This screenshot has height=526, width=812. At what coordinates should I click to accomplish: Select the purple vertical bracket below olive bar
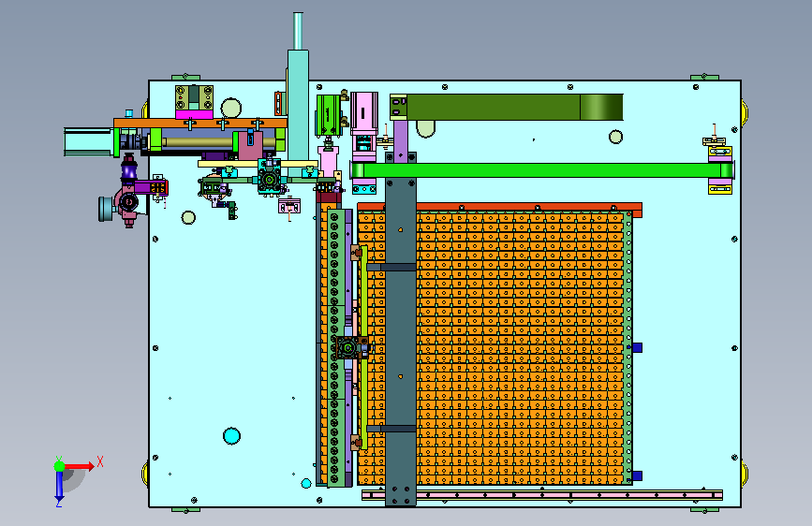[401, 140]
